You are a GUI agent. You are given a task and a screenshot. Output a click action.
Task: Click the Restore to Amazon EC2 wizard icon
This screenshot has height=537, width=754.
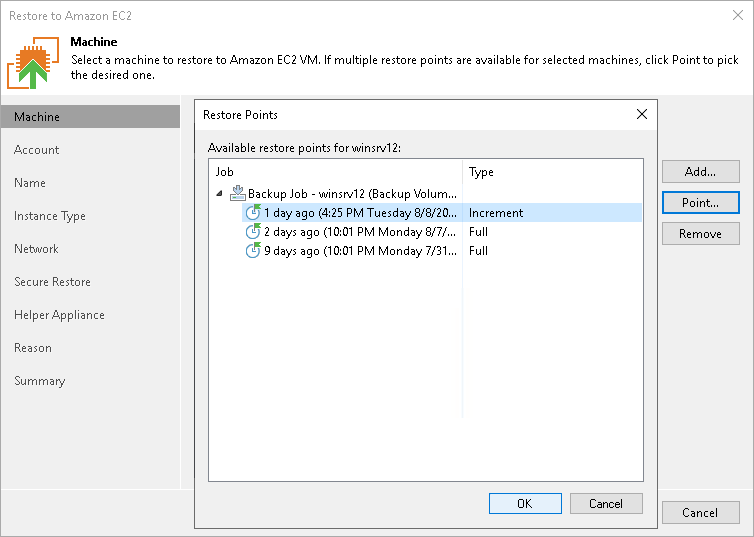click(33, 63)
